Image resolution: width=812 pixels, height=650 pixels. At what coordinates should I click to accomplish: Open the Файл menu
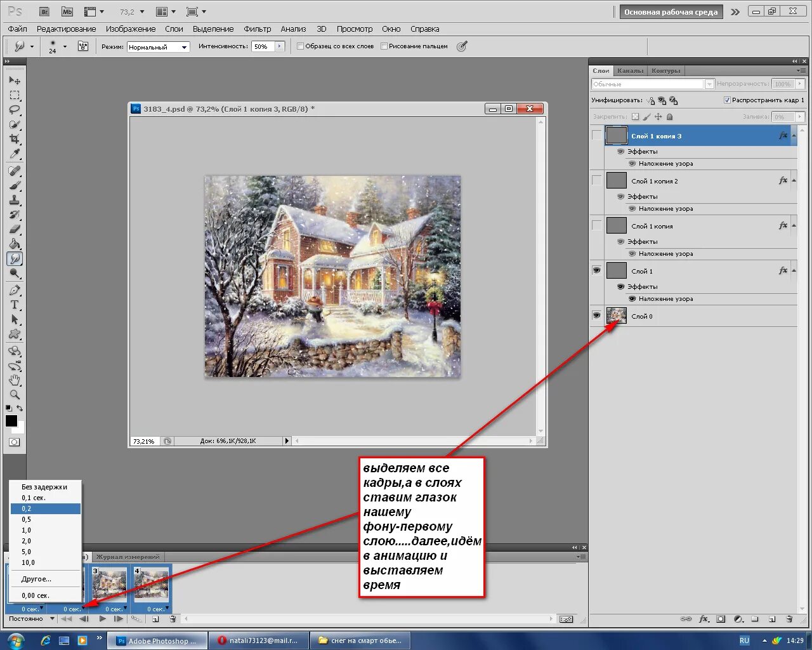17,29
